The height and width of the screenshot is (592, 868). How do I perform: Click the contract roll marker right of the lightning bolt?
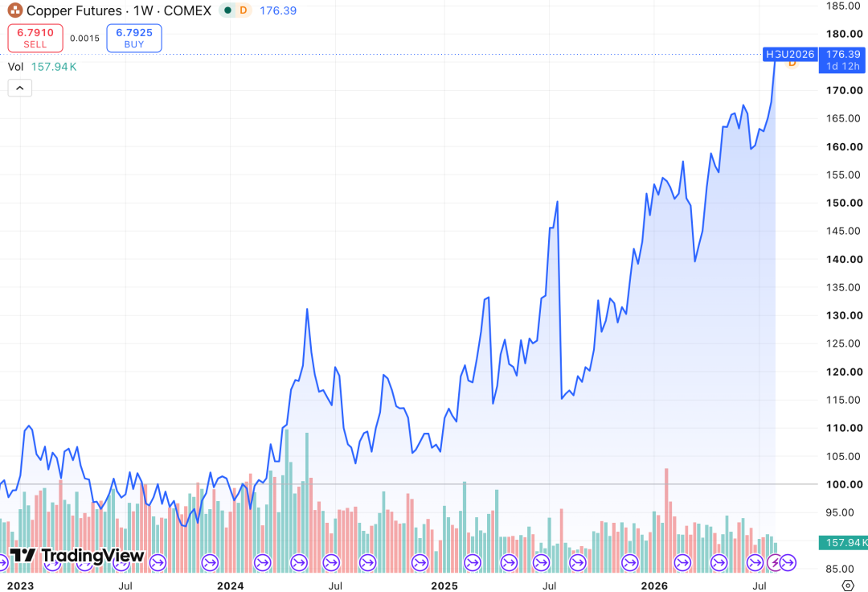(x=788, y=563)
